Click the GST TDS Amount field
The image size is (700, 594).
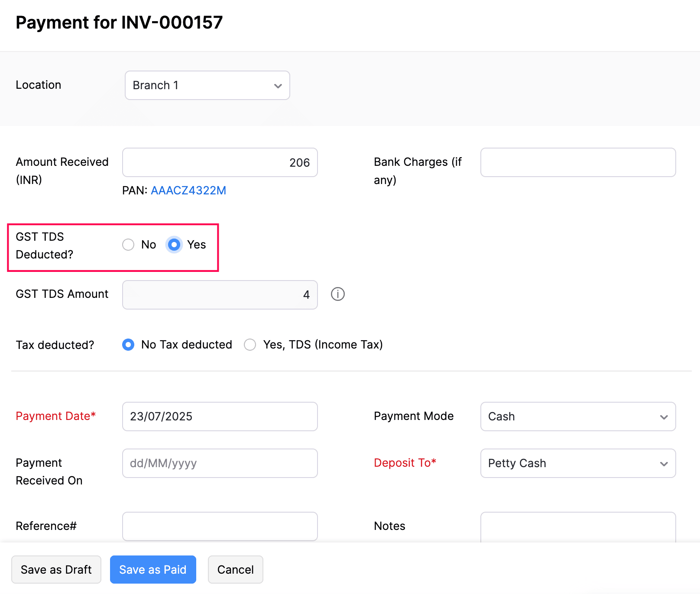[220, 295]
